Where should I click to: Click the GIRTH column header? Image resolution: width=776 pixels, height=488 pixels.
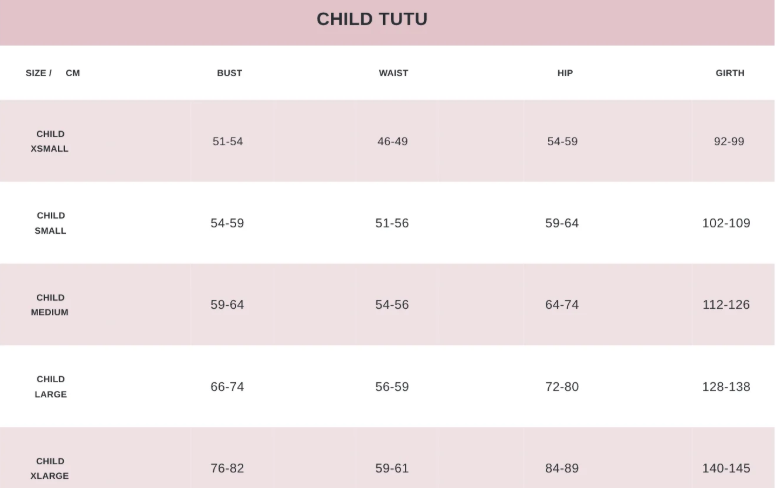(730, 73)
